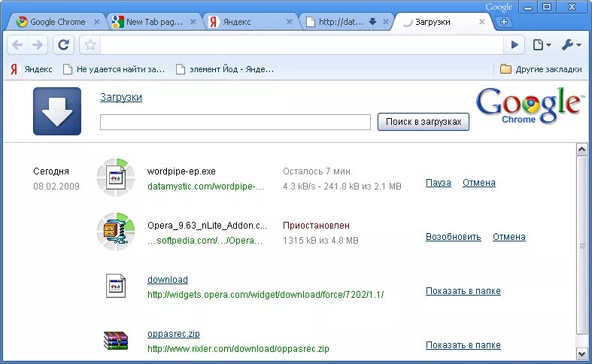Click the Google Chrome logo
Image resolution: width=592 pixels, height=364 pixels.
(x=529, y=105)
